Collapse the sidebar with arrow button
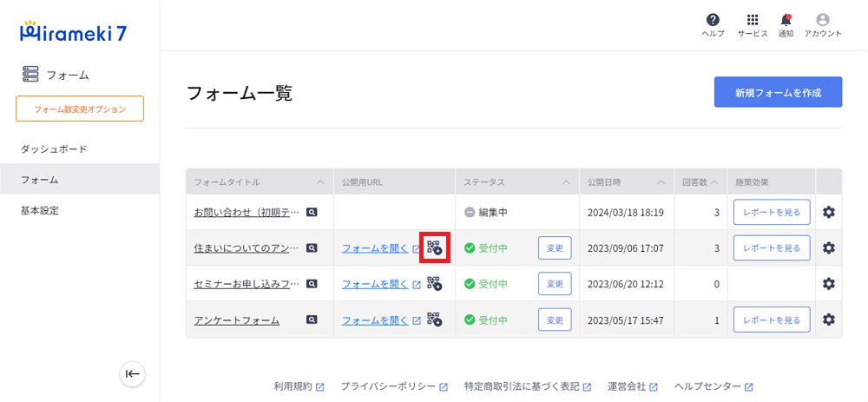This screenshot has width=868, height=402. 132,373
